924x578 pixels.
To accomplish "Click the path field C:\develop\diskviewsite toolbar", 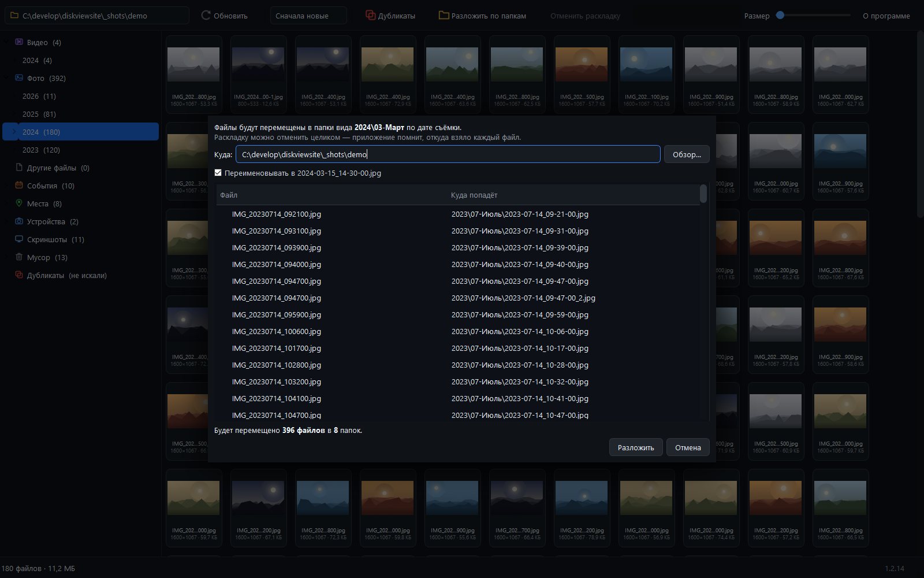I will click(97, 16).
